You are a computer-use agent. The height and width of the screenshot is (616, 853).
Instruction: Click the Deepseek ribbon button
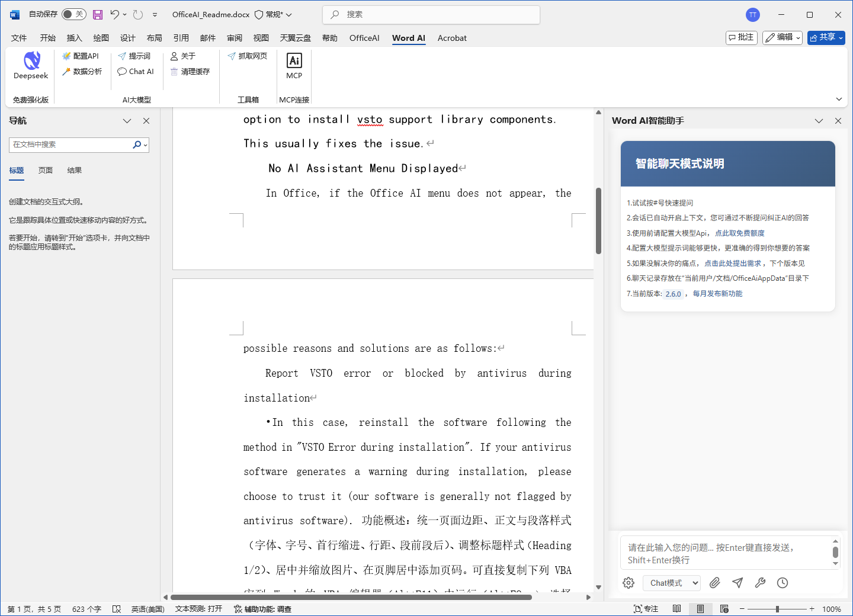point(31,66)
